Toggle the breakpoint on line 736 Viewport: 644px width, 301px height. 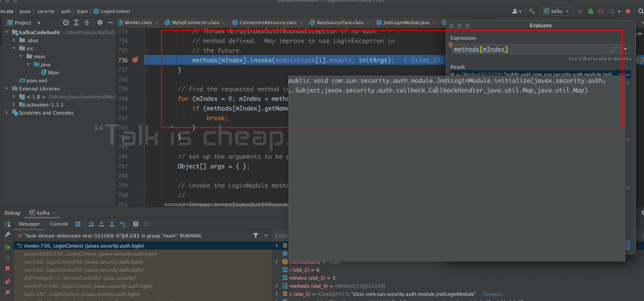[135, 60]
